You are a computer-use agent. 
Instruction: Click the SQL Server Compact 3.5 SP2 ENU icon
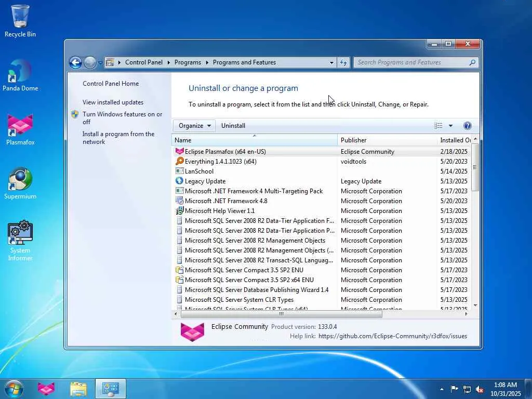[179, 270]
